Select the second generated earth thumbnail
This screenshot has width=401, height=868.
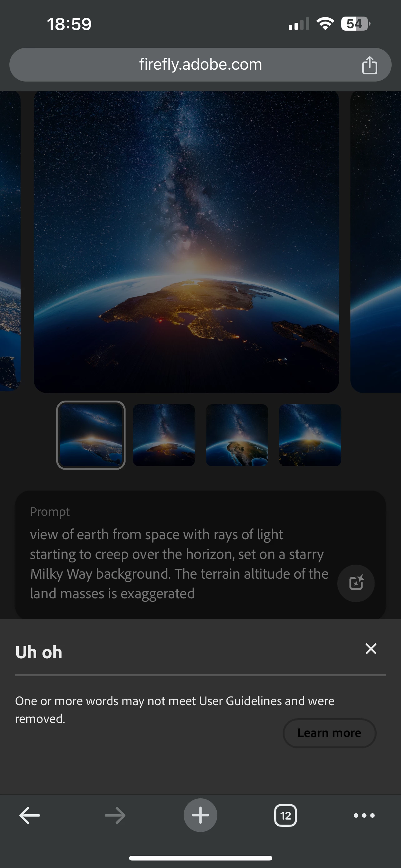pyautogui.click(x=164, y=435)
